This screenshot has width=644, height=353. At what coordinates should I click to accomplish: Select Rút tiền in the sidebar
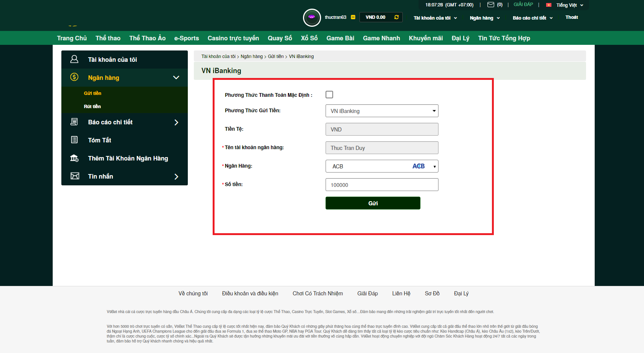coord(92,107)
